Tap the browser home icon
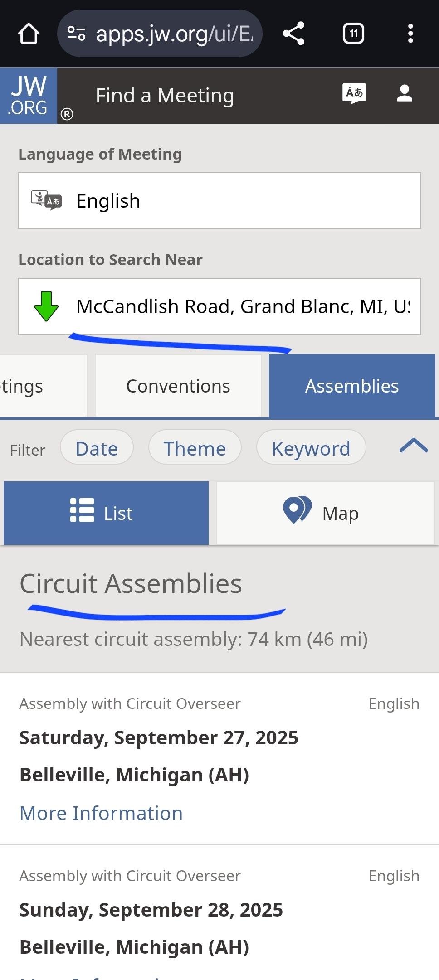This screenshot has width=439, height=980. tap(29, 34)
